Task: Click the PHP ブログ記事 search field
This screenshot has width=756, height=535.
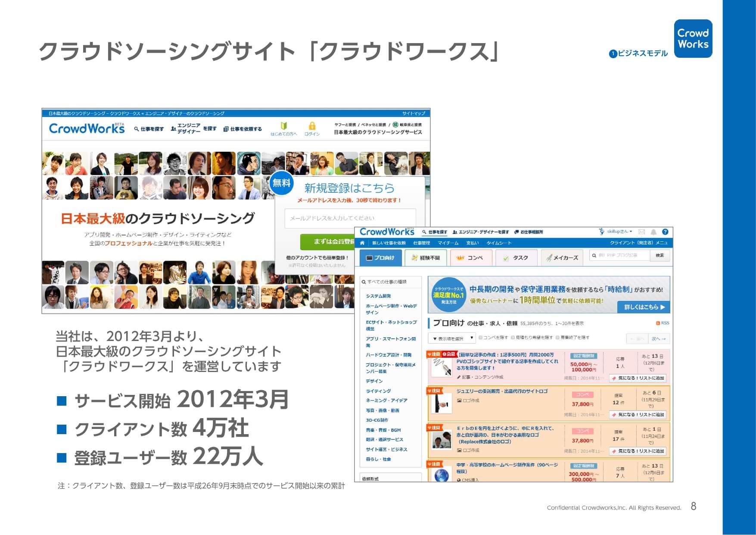Action: tap(619, 256)
